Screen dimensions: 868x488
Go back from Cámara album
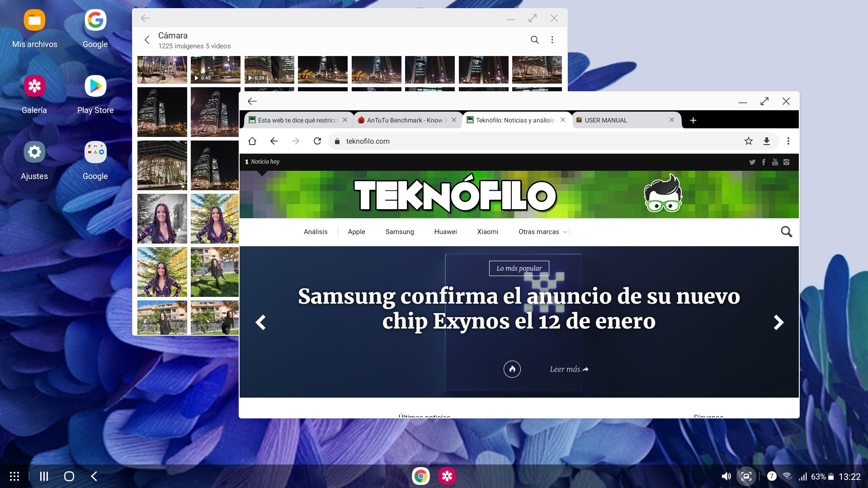click(x=147, y=40)
